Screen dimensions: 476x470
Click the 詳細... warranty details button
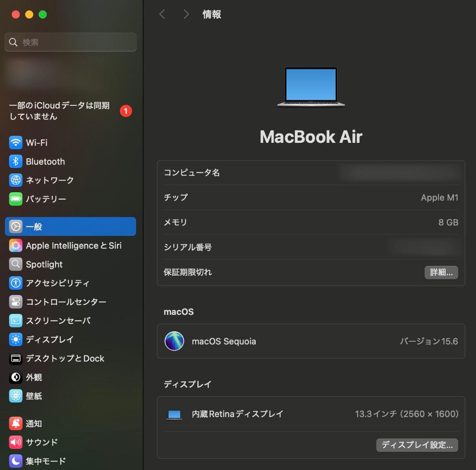[x=441, y=272]
